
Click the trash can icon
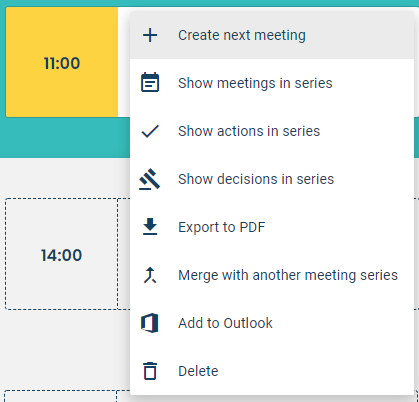(150, 371)
